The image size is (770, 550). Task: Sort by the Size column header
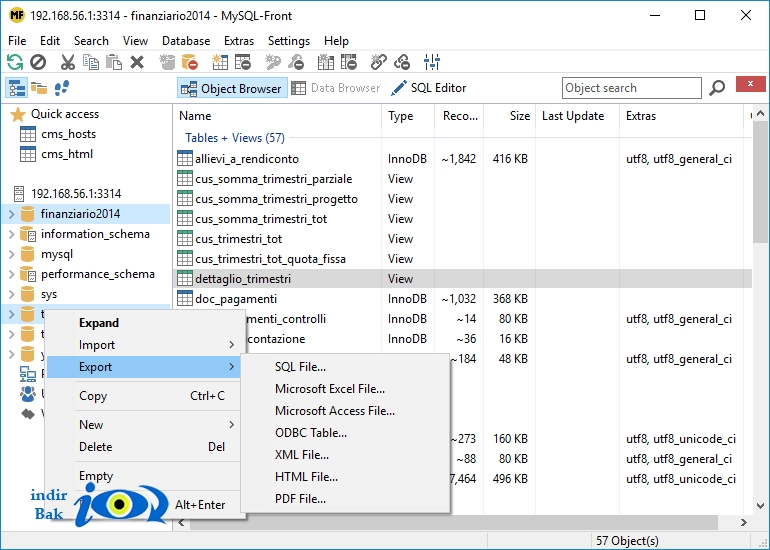(509, 116)
